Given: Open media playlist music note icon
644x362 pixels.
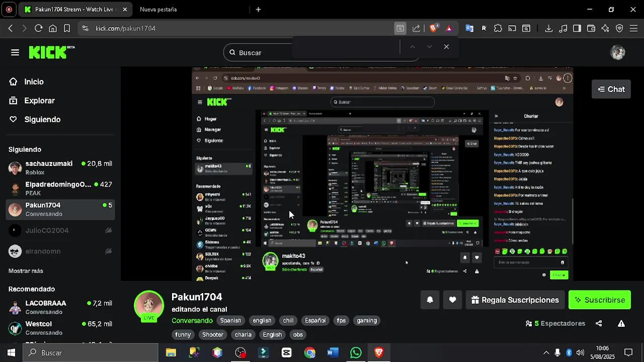Looking at the screenshot, I should tap(563, 29).
